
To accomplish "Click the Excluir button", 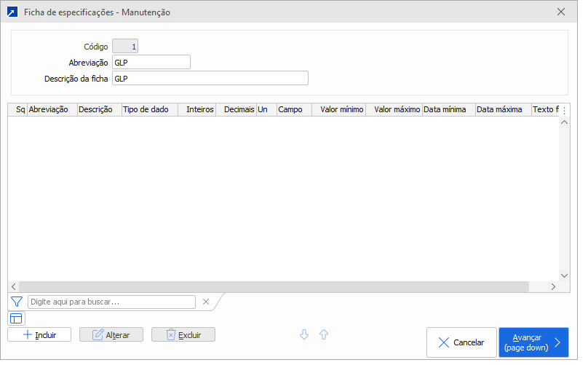I will [183, 334].
